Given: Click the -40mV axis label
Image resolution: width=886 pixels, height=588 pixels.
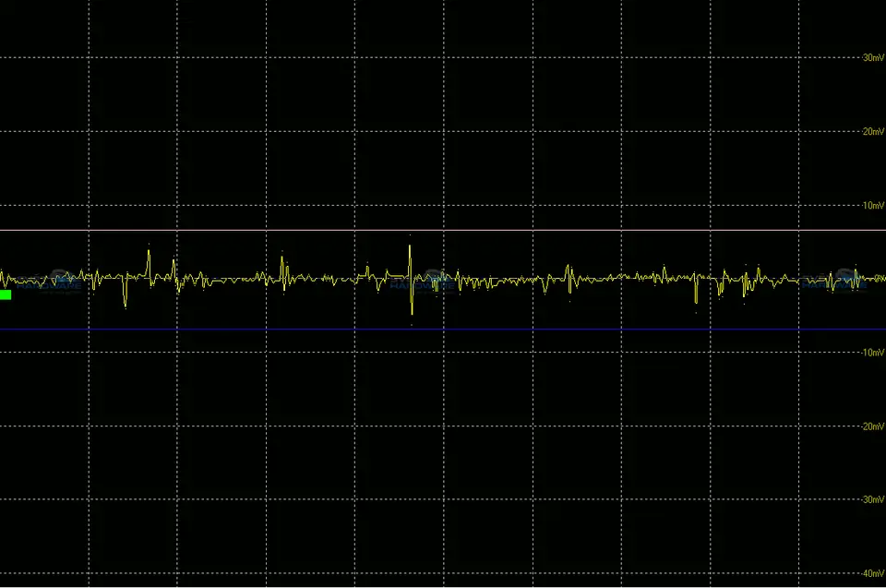Looking at the screenshot, I should (x=871, y=573).
